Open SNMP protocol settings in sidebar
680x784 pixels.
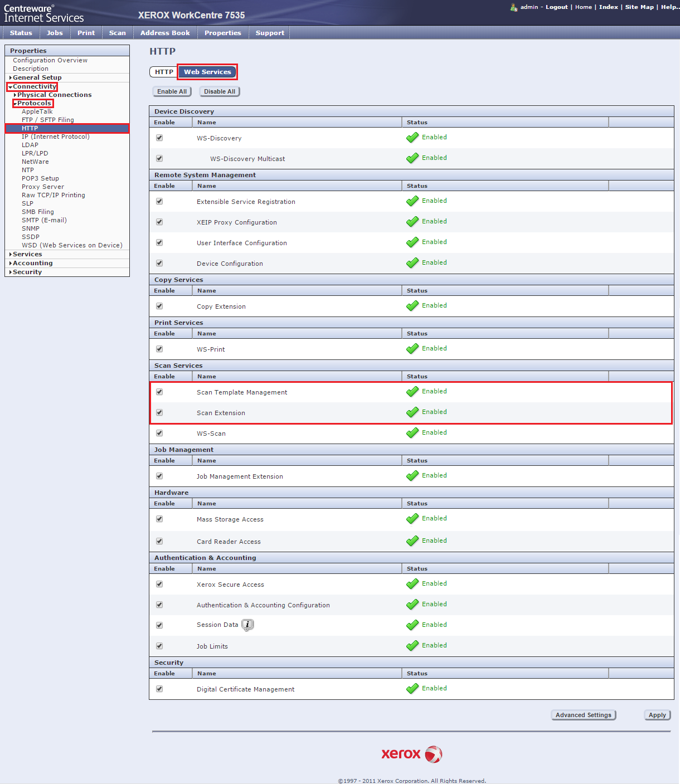31,228
